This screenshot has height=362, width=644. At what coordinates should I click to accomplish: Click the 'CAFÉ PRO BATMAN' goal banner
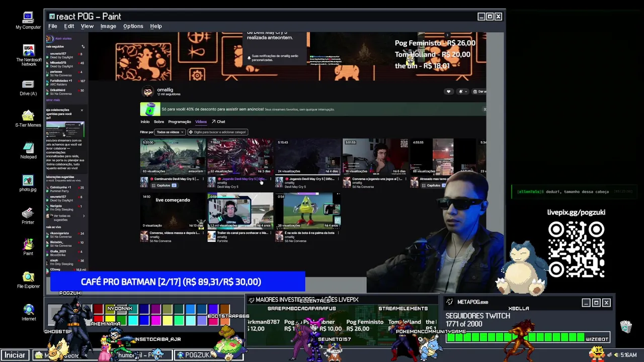[177, 282]
